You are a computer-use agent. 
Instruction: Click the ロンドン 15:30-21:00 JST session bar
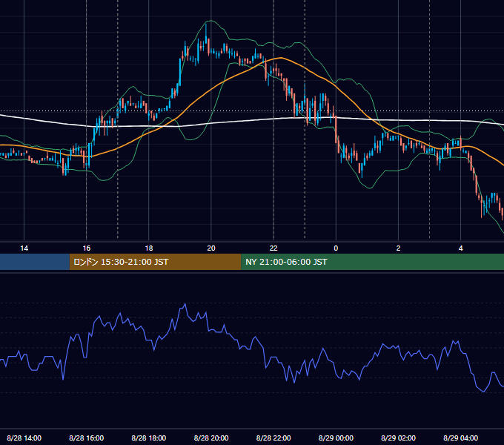coord(155,262)
